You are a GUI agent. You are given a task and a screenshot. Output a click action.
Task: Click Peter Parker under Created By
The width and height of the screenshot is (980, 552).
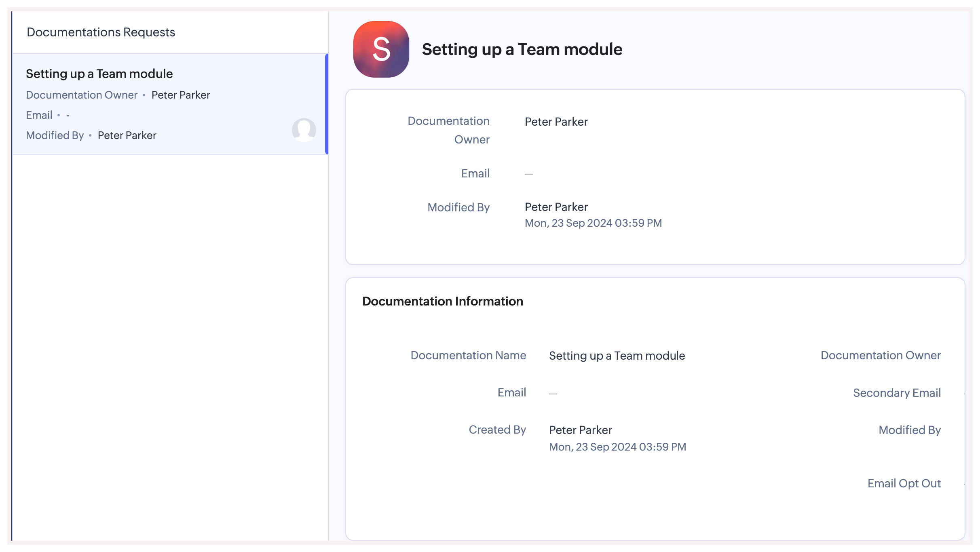[580, 430]
